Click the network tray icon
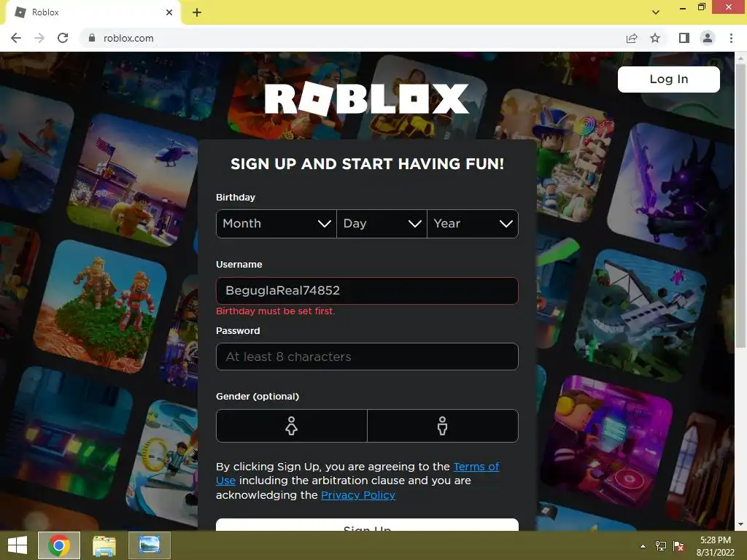747x560 pixels. [x=661, y=545]
